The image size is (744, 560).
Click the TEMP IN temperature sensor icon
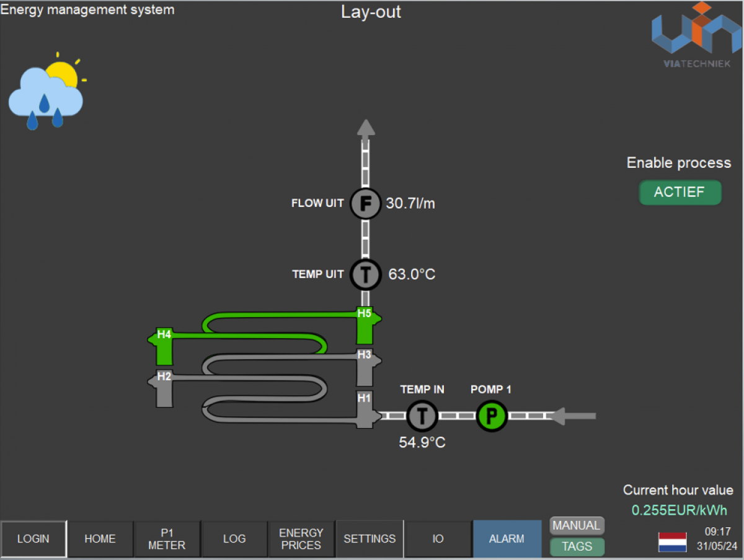422,415
